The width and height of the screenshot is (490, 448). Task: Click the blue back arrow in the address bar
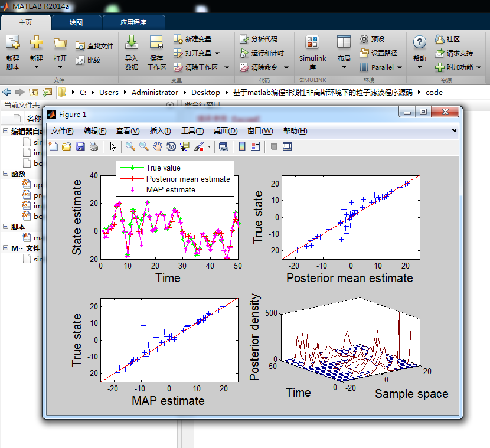click(x=6, y=92)
